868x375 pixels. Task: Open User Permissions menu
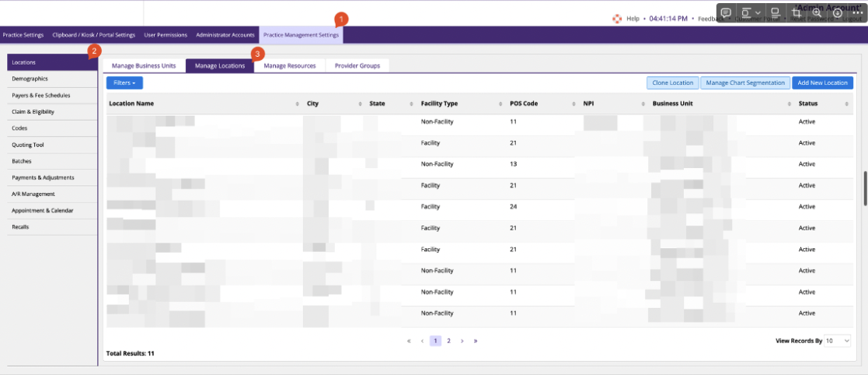166,35
